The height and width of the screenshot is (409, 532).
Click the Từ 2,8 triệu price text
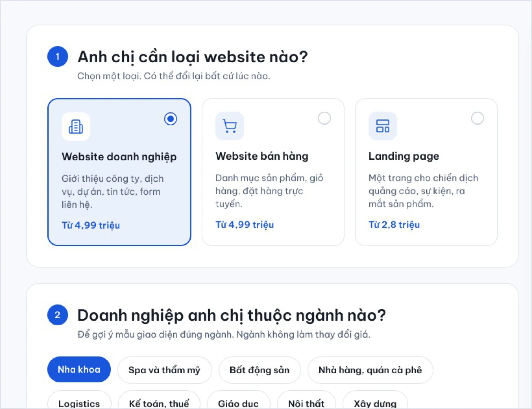(x=394, y=224)
